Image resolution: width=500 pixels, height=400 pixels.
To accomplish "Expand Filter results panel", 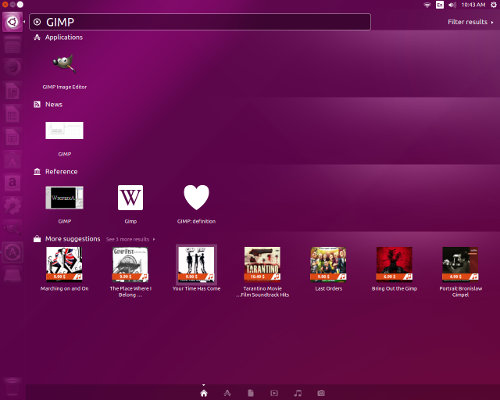I will (x=470, y=22).
